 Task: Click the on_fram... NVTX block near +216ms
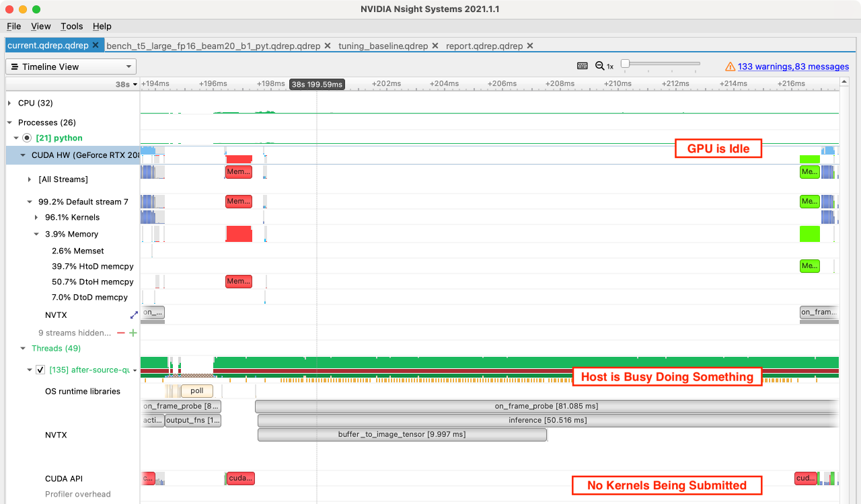[x=819, y=312]
